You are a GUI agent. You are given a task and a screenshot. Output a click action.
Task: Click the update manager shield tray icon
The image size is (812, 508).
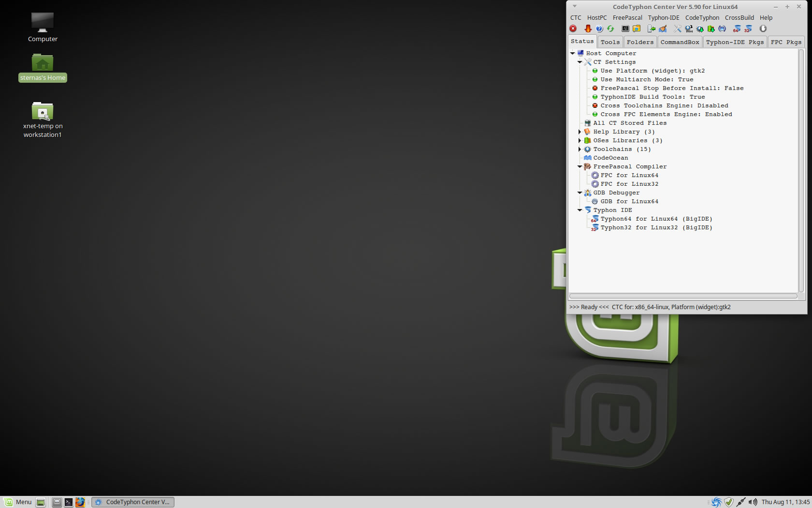[x=728, y=502]
